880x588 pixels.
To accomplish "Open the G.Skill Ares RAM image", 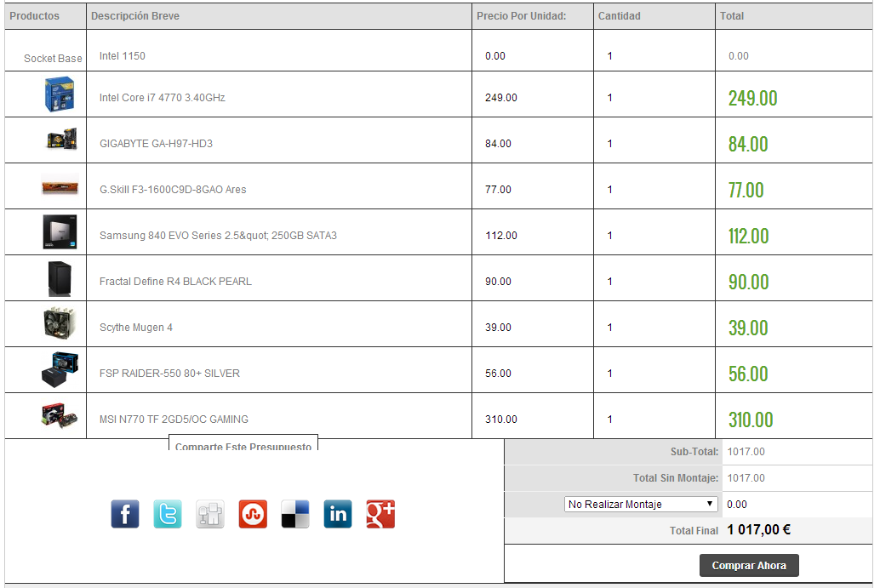I will pyautogui.click(x=60, y=186).
